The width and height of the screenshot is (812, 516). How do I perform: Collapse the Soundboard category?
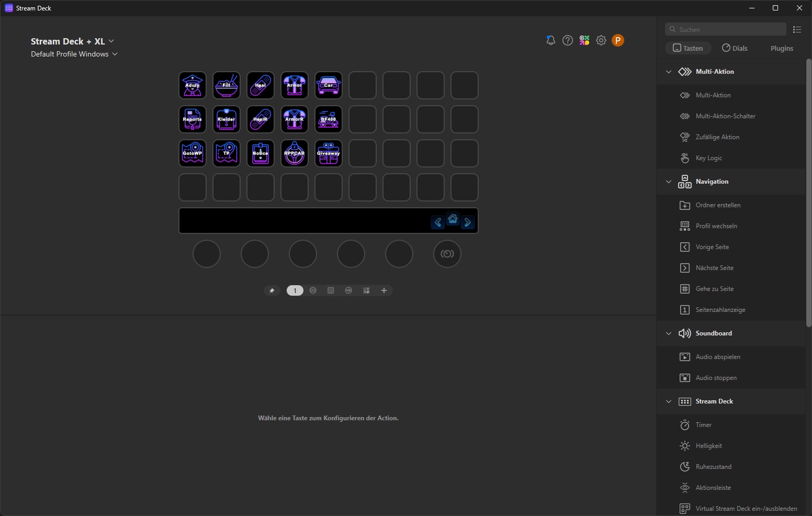coord(669,333)
